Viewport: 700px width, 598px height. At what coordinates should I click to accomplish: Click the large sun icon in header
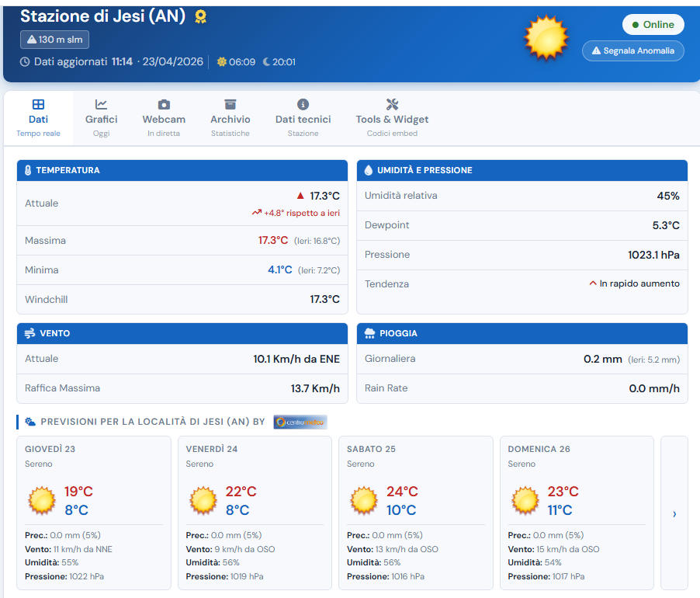tap(546, 37)
